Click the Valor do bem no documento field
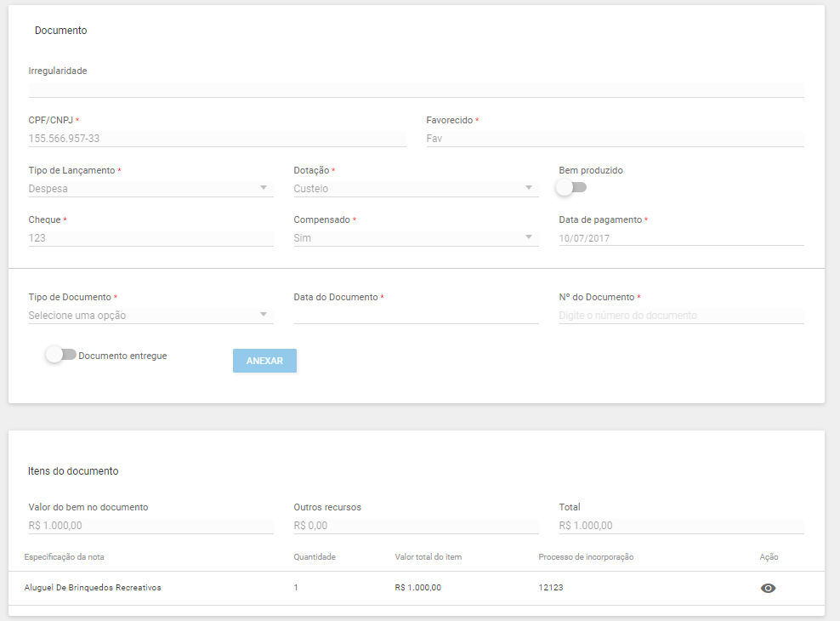Viewport: 840px width, 621px height. 150,526
